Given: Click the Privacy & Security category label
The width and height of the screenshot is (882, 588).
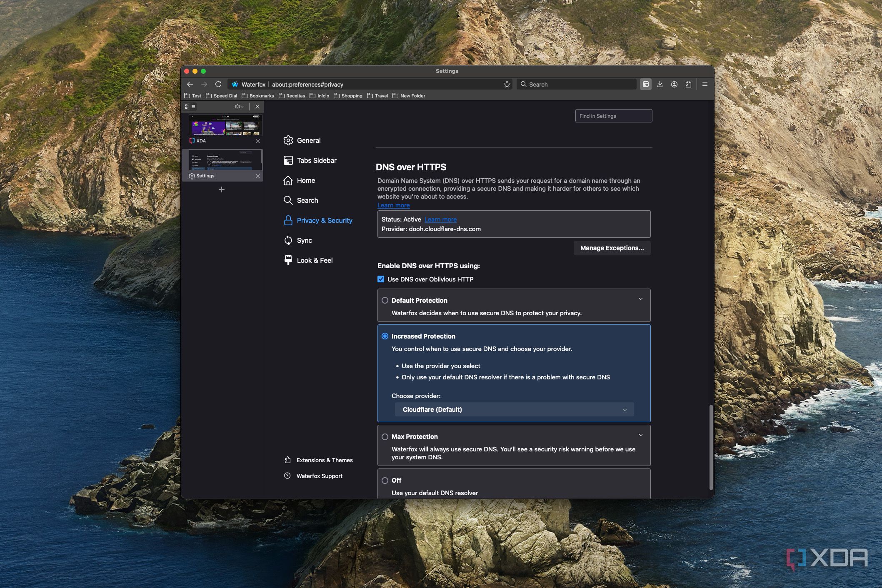Looking at the screenshot, I should tap(325, 220).
